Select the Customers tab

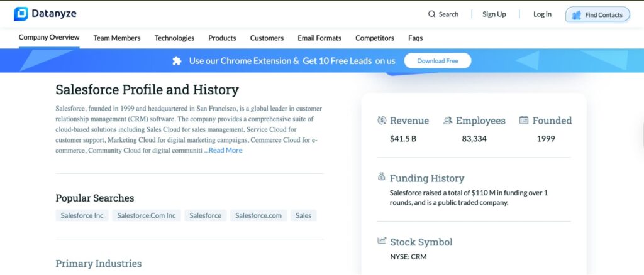[267, 38]
